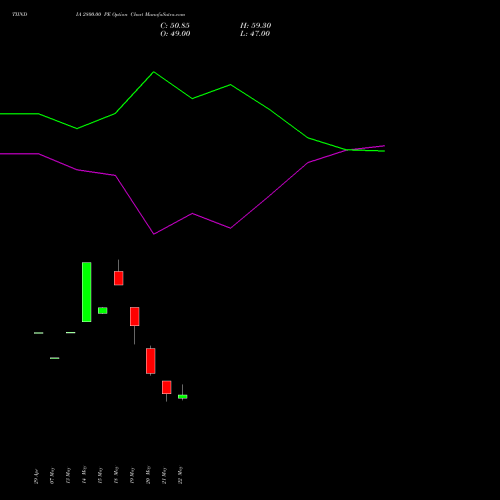Select the 14 May date label

[84, 475]
